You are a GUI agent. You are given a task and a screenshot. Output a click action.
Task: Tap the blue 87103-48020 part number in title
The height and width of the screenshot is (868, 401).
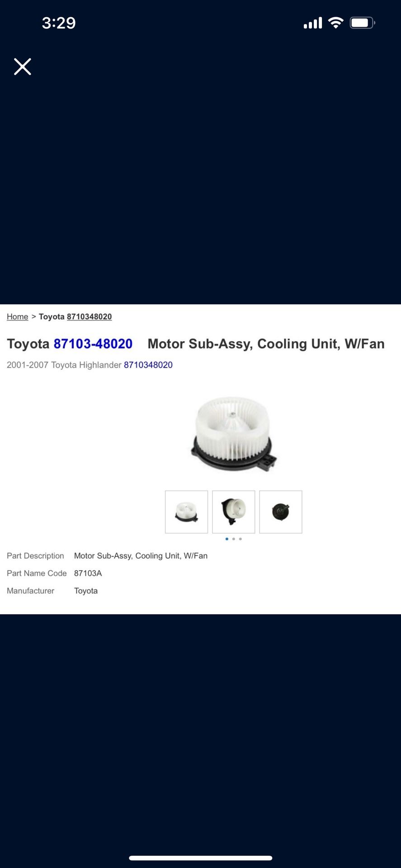click(93, 344)
